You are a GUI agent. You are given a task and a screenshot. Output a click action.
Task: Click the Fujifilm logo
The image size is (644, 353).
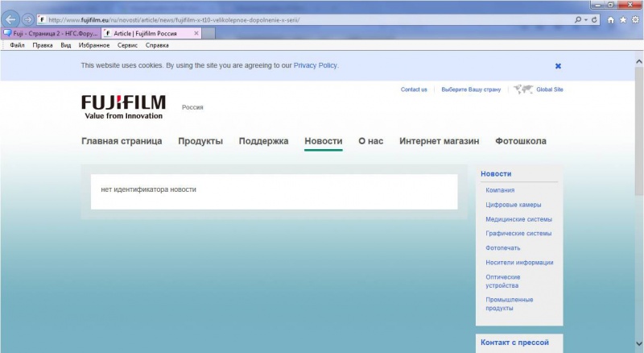tap(123, 107)
